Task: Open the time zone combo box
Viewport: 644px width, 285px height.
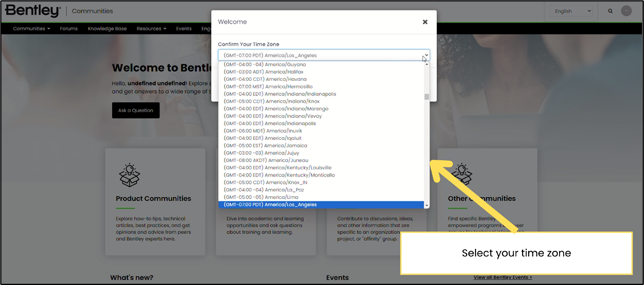Action: click(323, 55)
